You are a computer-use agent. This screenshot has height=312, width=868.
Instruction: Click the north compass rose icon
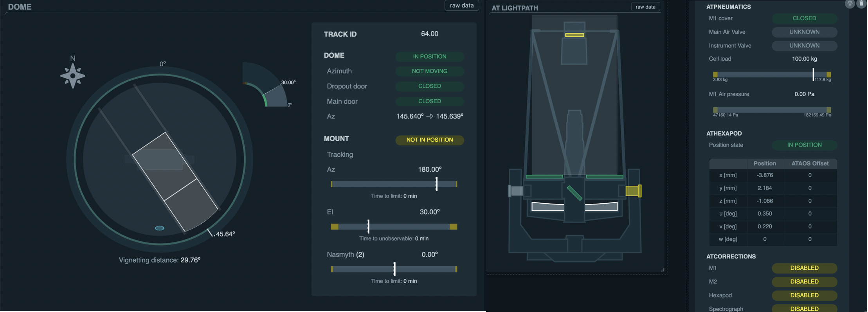pyautogui.click(x=73, y=75)
